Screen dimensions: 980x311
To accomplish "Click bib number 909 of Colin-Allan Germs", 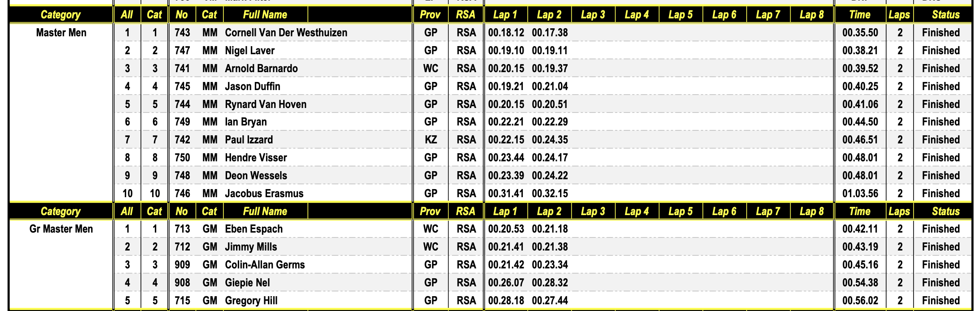I will click(x=182, y=265).
